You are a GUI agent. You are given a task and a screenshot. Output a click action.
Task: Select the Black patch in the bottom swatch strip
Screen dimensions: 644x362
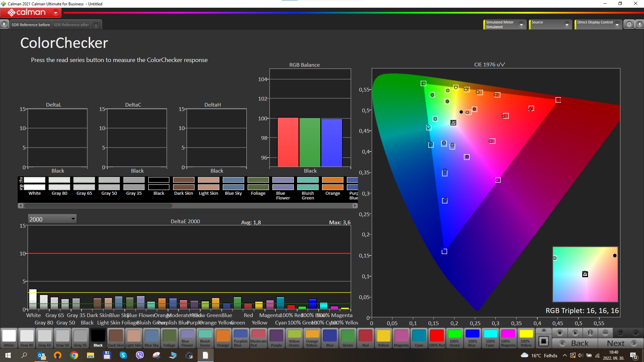click(98, 338)
